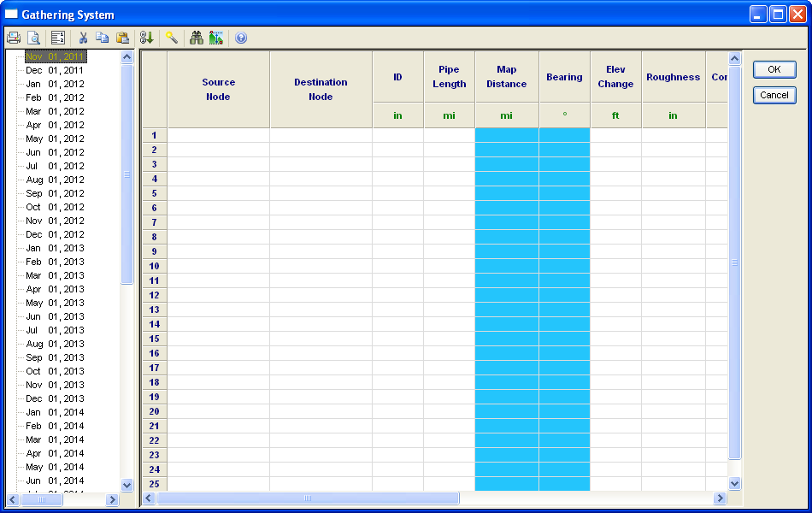Select Jul 01, 2012 in the date list

(55, 166)
